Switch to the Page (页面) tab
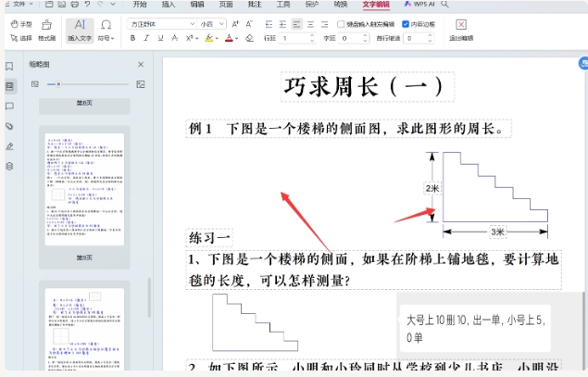This screenshot has height=377, width=588. coord(226,4)
